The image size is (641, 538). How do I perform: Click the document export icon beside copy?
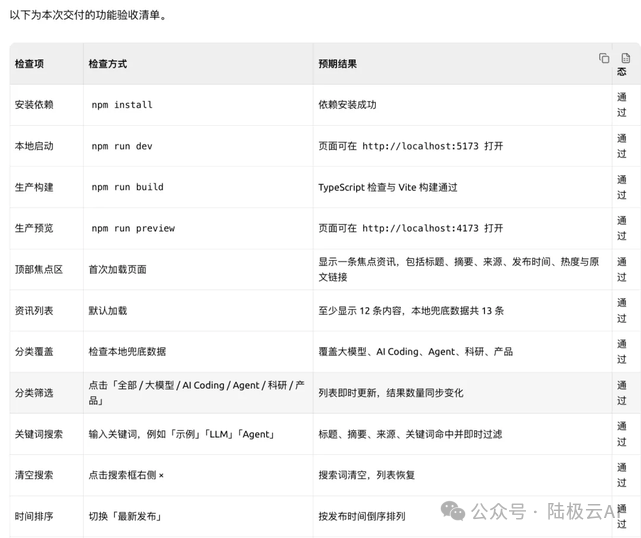(625, 58)
